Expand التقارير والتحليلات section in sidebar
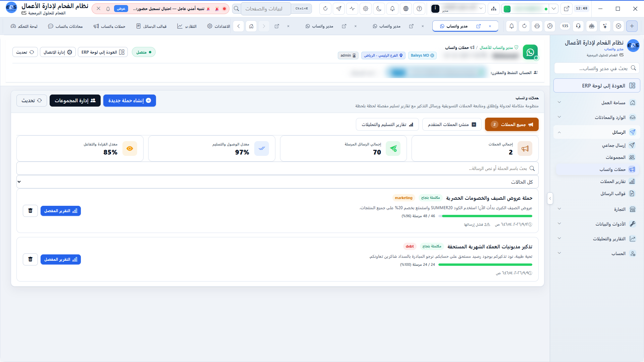The image size is (644, 362). click(x=597, y=239)
